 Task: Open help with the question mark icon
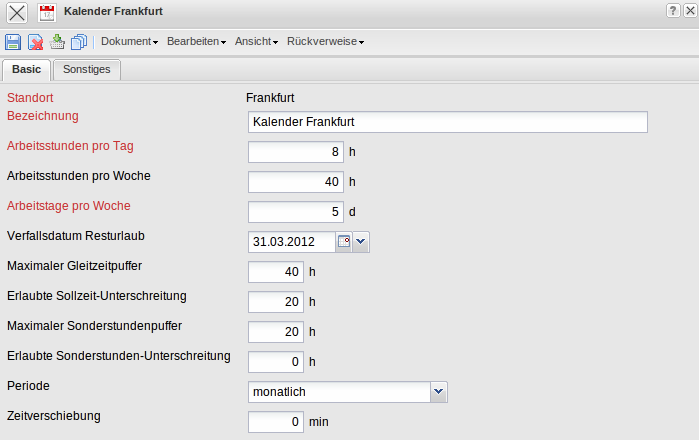click(673, 11)
